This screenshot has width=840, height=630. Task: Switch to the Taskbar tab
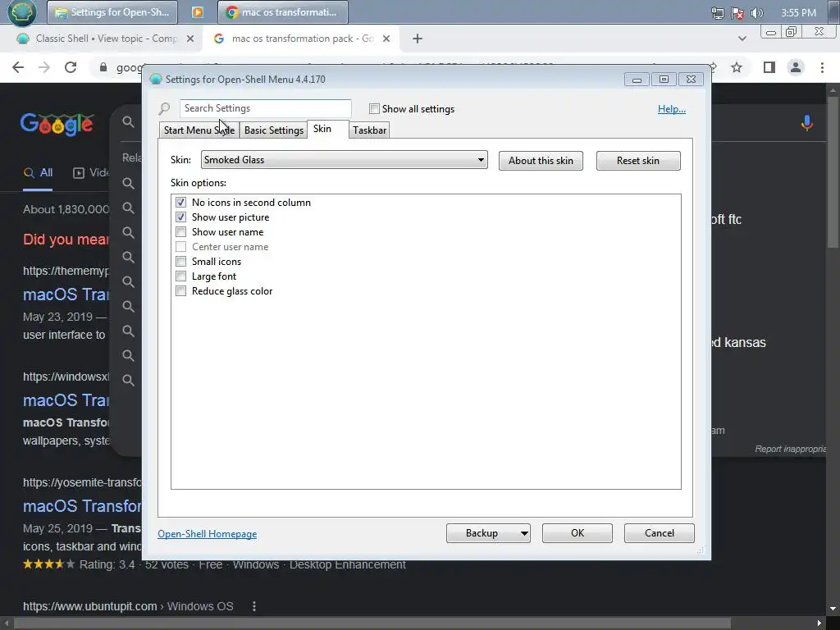370,130
